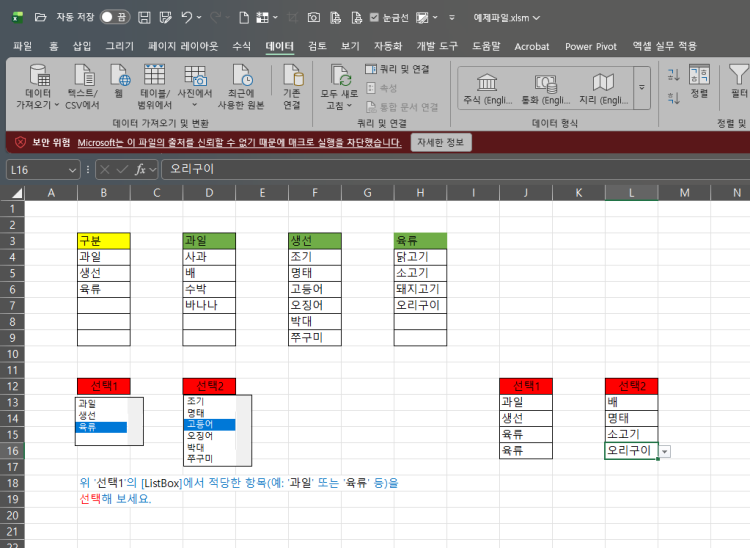The width and height of the screenshot is (750, 548).
Task: Click the 정렬 (Sort) icon
Action: pos(699,82)
